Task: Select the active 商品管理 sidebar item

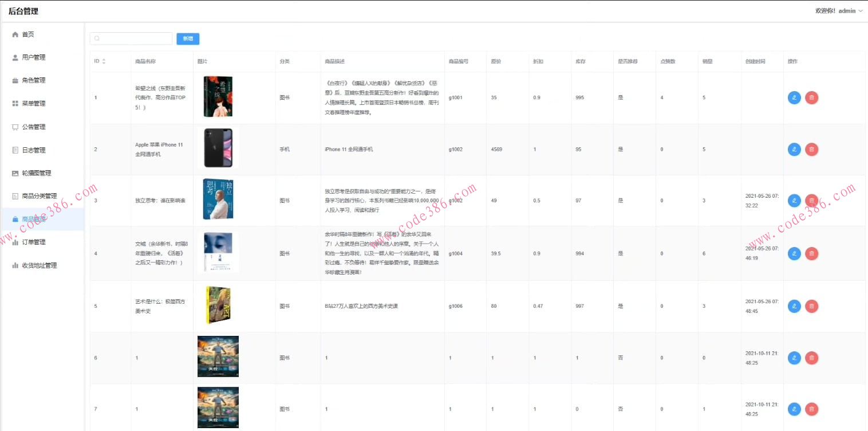Action: tap(42, 219)
